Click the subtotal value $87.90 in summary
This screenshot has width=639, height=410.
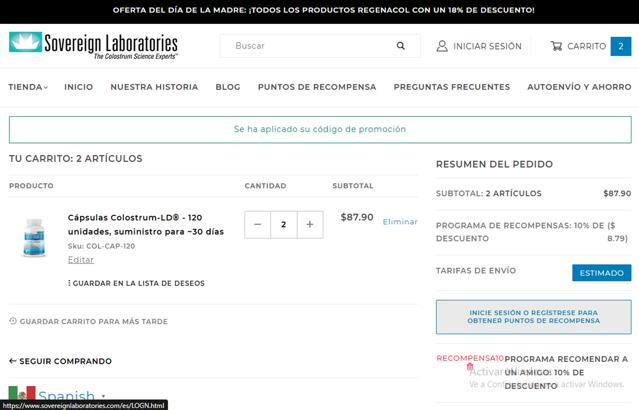pos(617,193)
